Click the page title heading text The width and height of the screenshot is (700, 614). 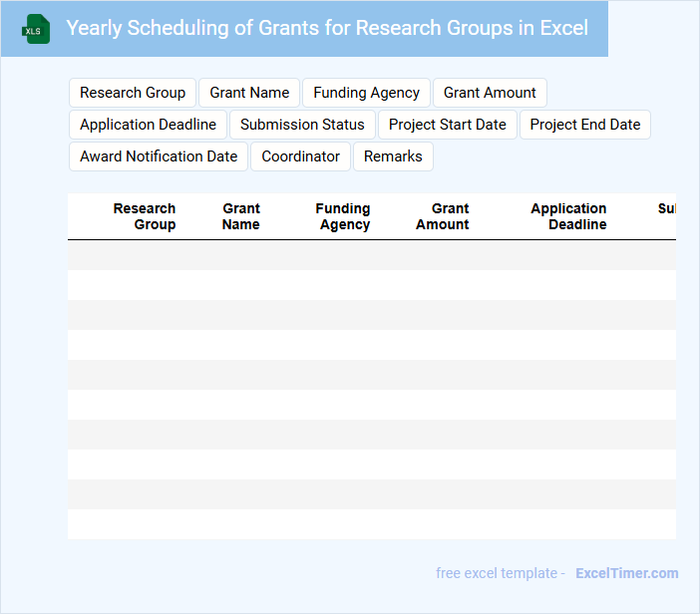(327, 28)
